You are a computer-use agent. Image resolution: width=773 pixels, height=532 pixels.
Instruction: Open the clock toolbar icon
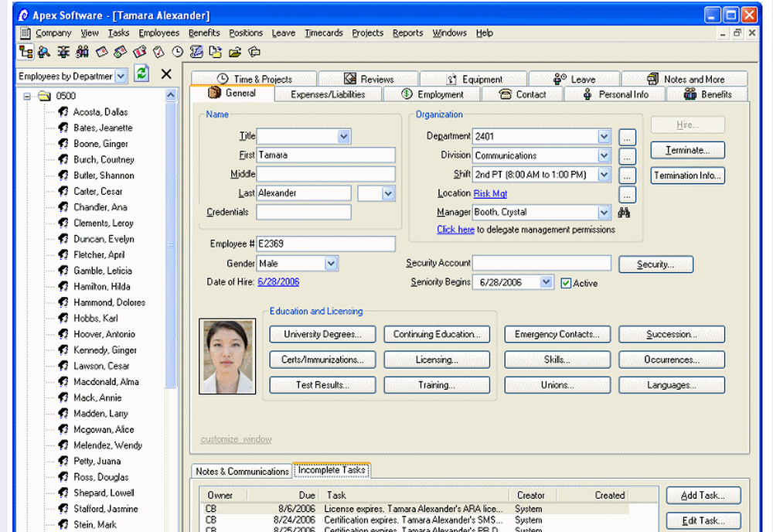176,52
